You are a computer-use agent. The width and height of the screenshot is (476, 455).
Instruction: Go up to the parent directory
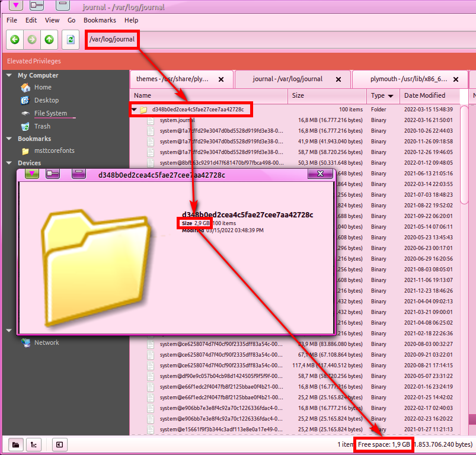click(x=49, y=40)
